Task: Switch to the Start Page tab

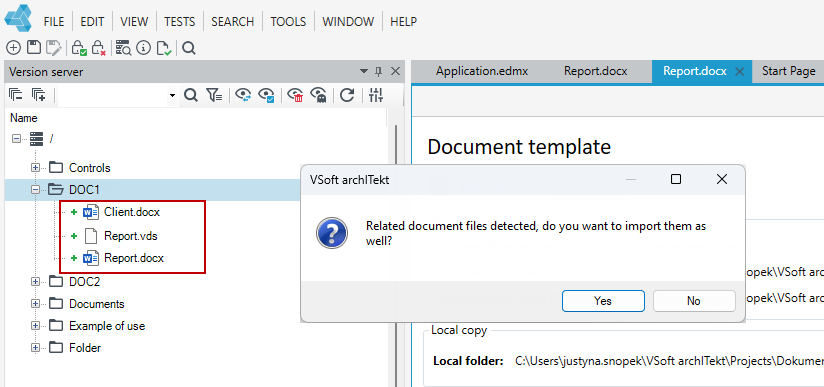Action: point(788,72)
